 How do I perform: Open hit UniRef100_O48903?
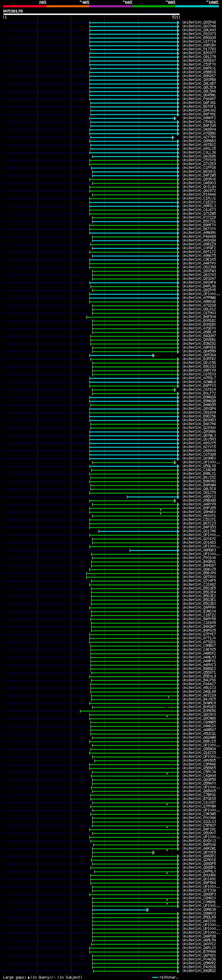pyautogui.click(x=199, y=183)
